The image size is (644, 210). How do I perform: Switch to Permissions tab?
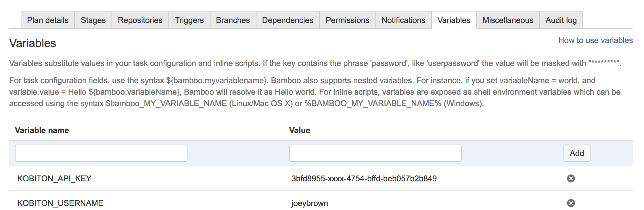[347, 20]
